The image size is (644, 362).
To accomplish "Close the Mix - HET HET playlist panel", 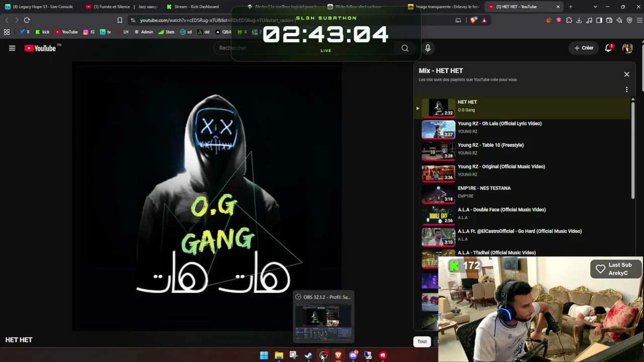I will point(626,74).
